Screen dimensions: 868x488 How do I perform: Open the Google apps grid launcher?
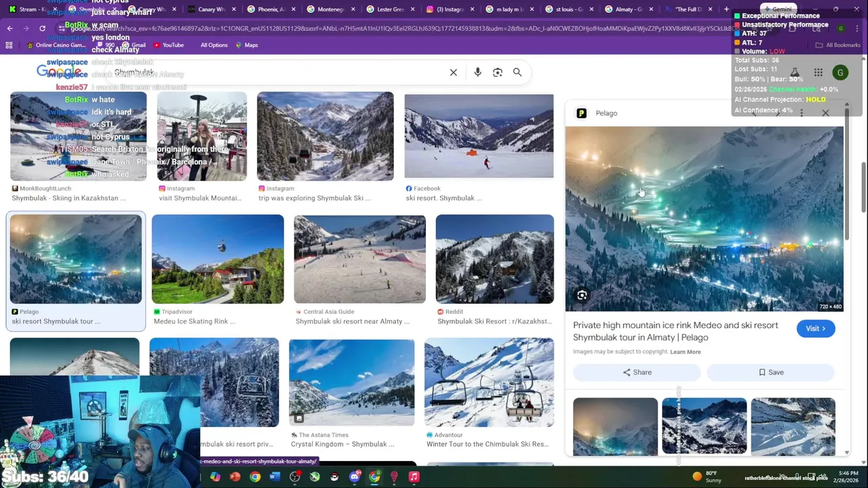tap(818, 73)
